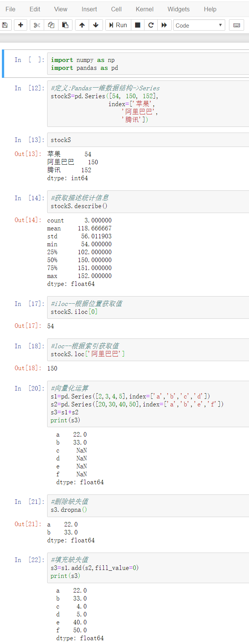Paste cells below icon
Viewport: 249px width, 644px height.
(x=65, y=25)
